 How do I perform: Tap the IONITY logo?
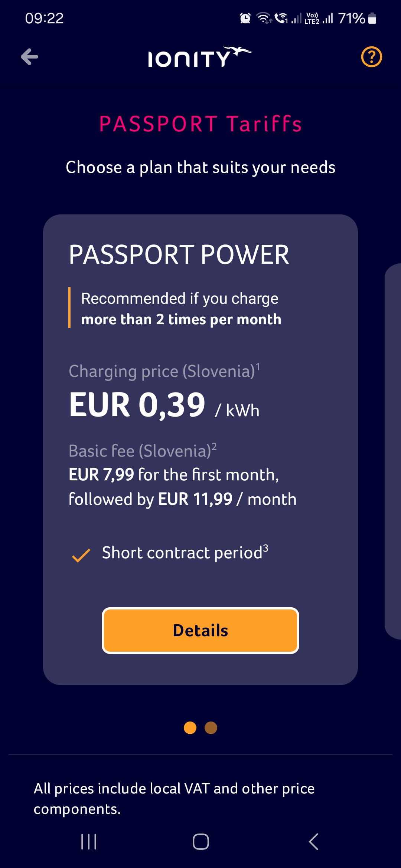[x=200, y=57]
